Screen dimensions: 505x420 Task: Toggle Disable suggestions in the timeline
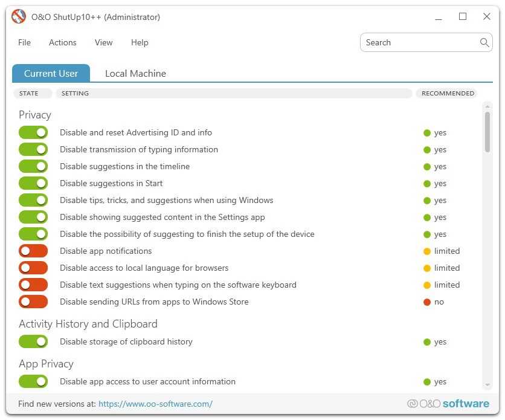click(x=33, y=166)
